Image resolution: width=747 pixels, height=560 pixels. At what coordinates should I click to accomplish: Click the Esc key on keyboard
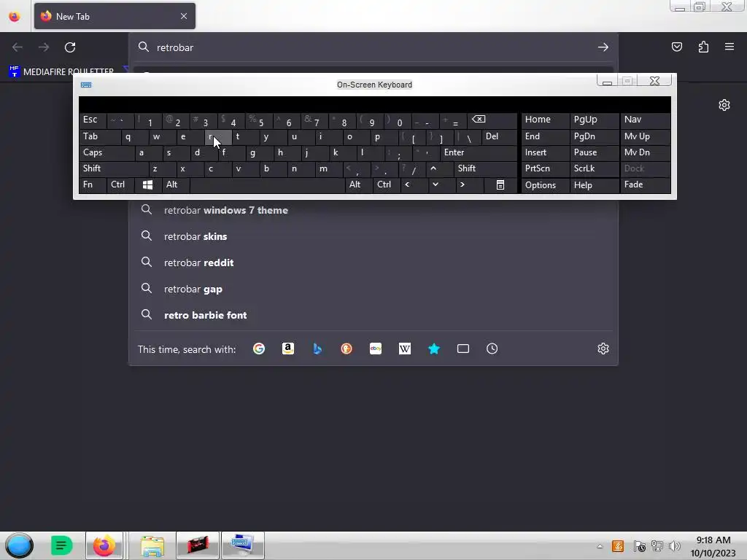click(93, 120)
